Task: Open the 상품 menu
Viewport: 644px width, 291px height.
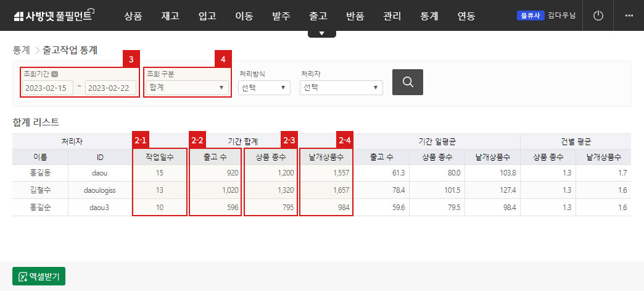Action: tap(133, 17)
